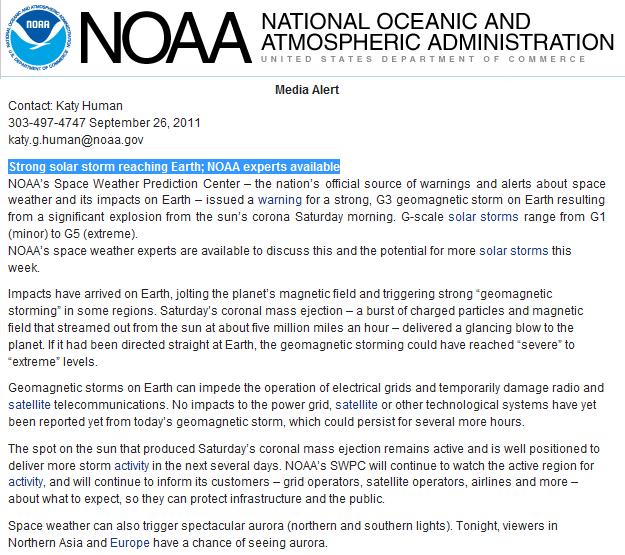Image resolution: width=625 pixels, height=555 pixels.
Task: Click the highlighted 'Strong solar storm' headline
Action: click(x=174, y=167)
